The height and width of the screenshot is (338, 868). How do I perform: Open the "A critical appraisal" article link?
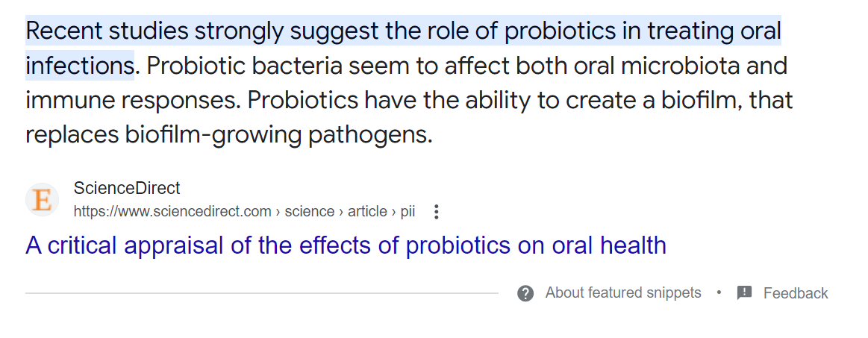pos(346,245)
